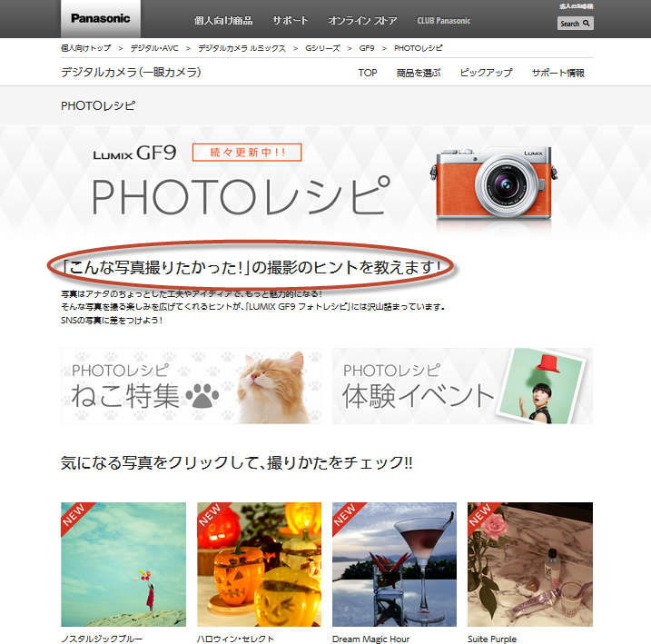Click Suite Purple caption link
Image resolution: width=651 pixels, height=644 pixels.
(492, 639)
